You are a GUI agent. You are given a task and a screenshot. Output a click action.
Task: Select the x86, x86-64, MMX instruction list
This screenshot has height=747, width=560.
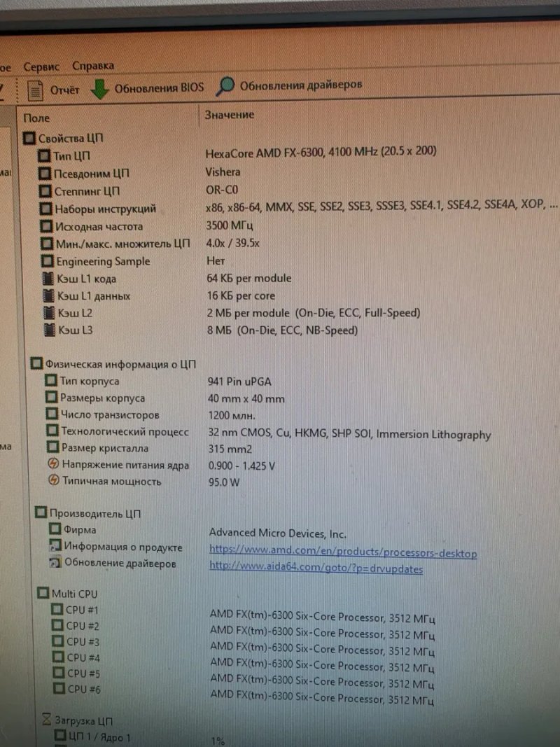click(x=382, y=205)
